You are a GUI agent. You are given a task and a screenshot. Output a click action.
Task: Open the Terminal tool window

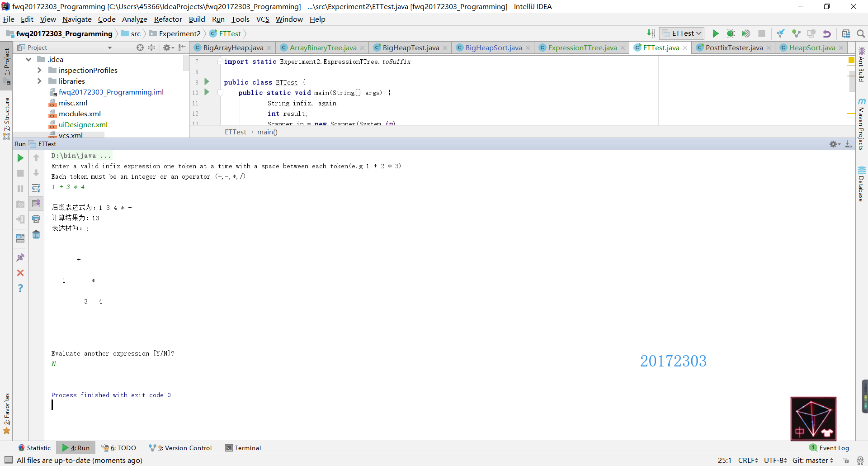[243, 448]
